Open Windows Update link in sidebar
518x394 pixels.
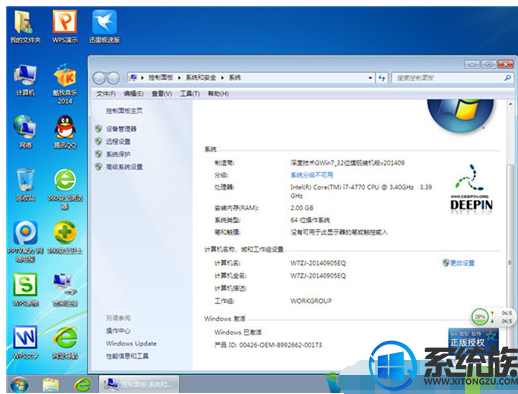pos(131,343)
